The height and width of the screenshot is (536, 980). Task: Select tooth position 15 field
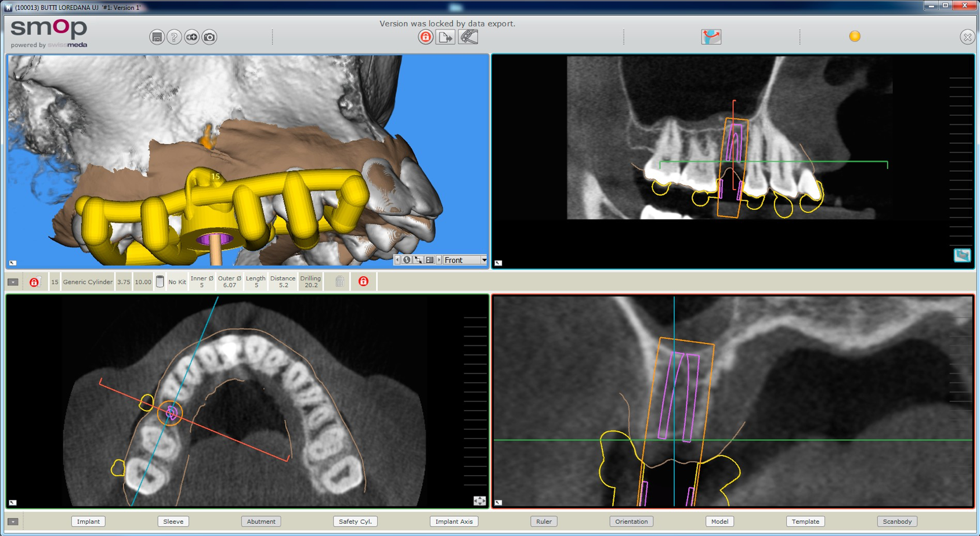[55, 282]
